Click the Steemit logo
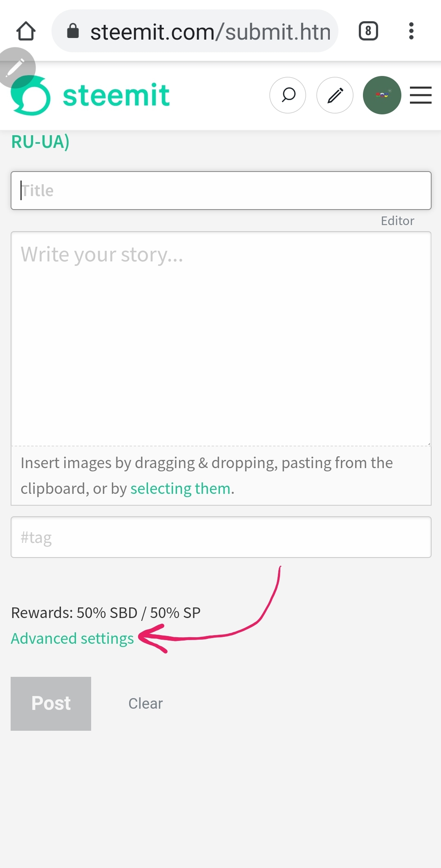 tap(90, 96)
